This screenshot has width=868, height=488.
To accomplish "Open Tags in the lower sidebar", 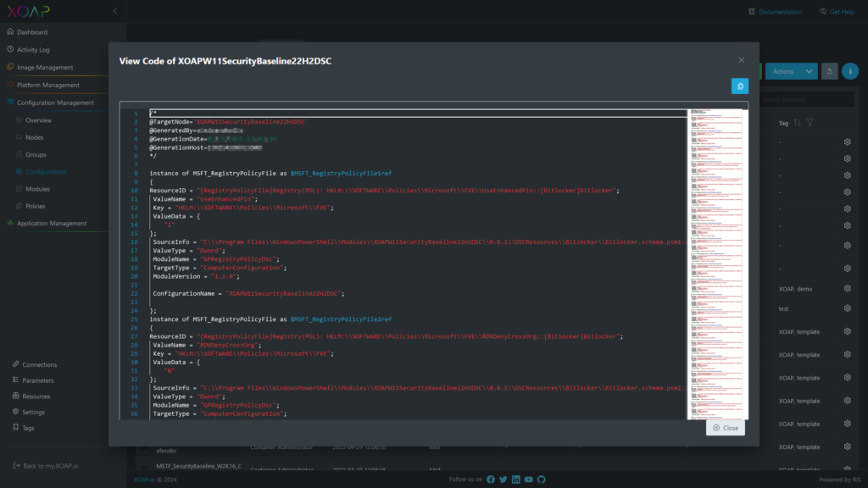I will [x=28, y=428].
